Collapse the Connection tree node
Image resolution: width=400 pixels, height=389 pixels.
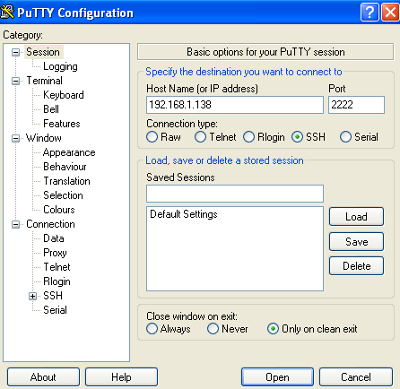[x=16, y=224]
